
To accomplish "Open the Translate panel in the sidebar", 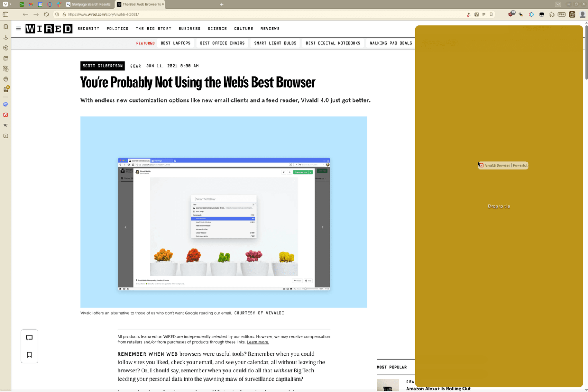I will point(6,69).
